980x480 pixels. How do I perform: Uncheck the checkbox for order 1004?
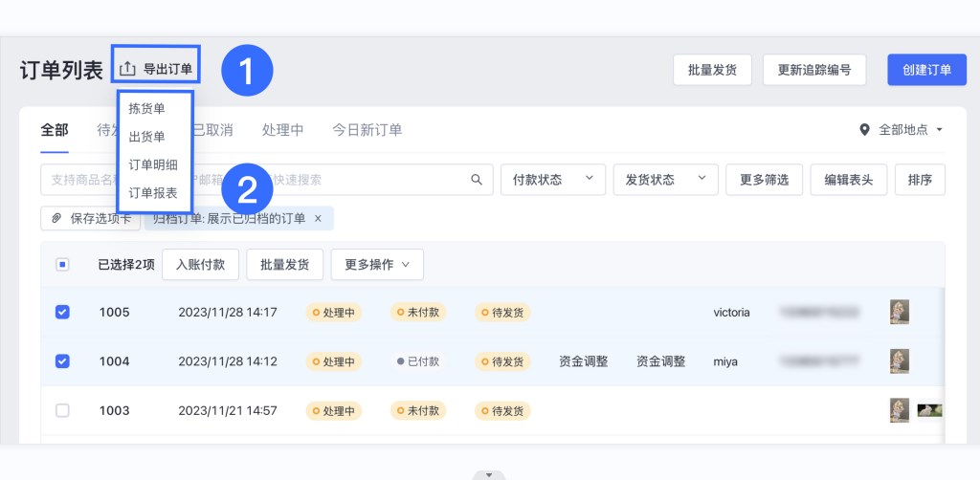[62, 361]
